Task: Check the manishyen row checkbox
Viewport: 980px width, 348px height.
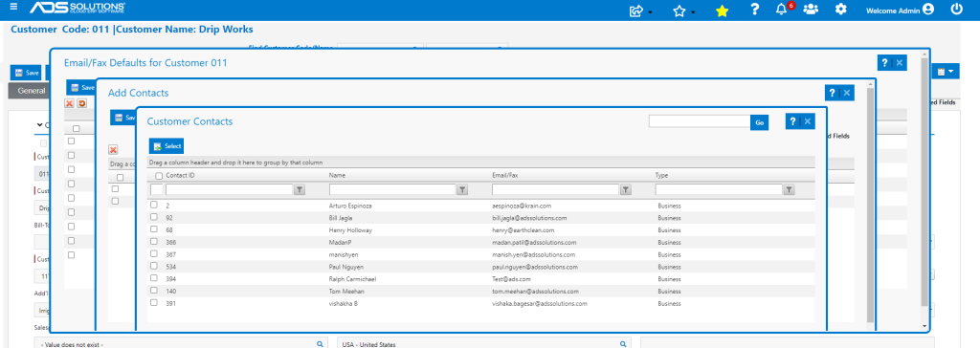Action: pos(154,254)
